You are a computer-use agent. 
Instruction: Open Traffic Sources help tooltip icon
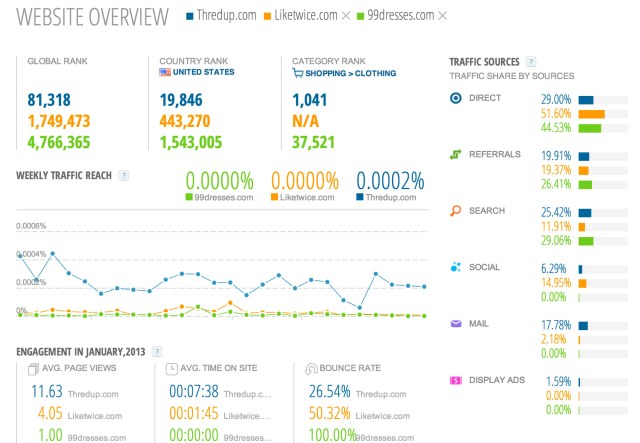pos(531,62)
